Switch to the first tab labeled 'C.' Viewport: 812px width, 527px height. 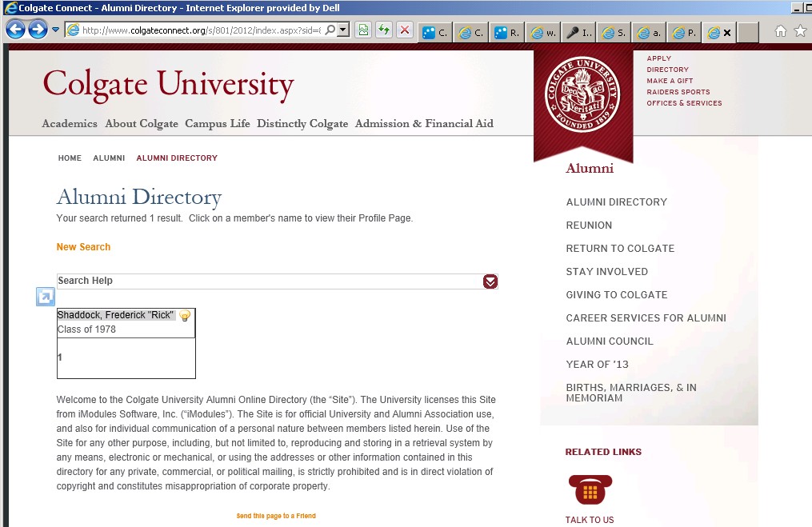pyautogui.click(x=435, y=32)
